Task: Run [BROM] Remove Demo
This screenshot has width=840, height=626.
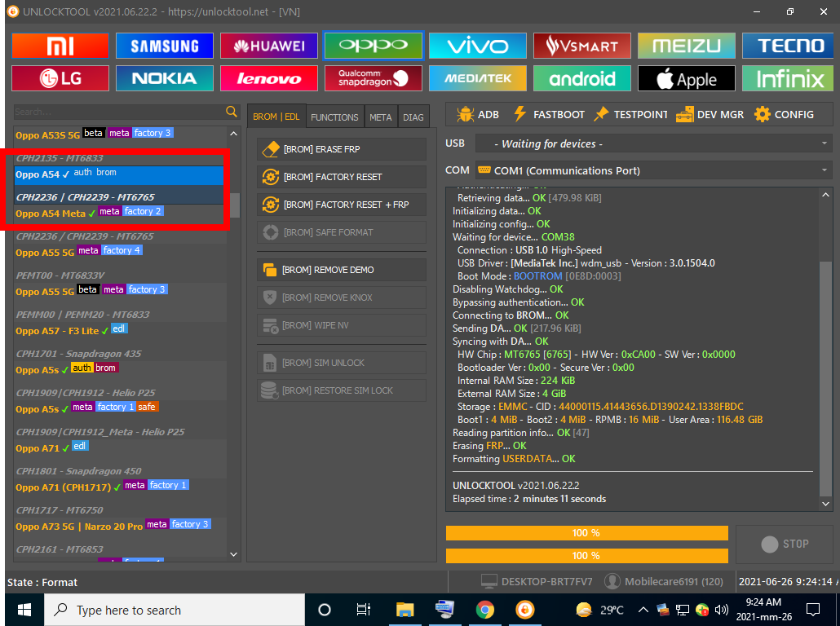Action: pos(342,270)
